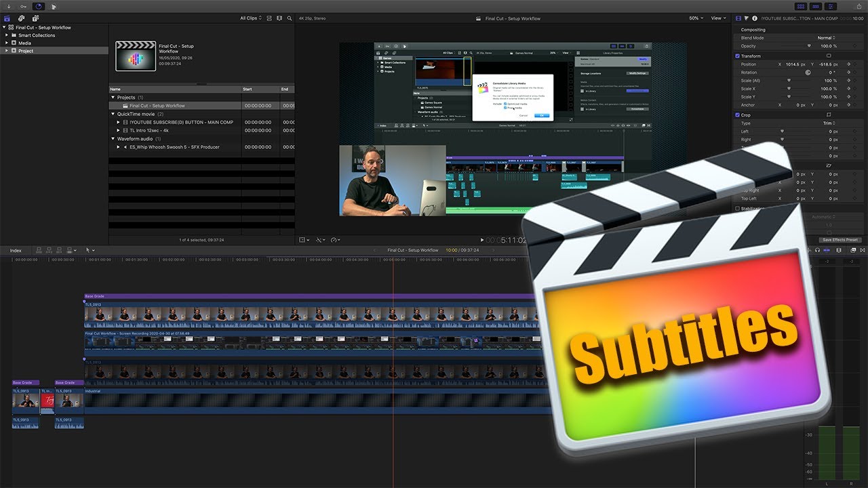Open the Select tool arrow dropdown
The width and height of the screenshot is (868, 488).
[90, 250]
